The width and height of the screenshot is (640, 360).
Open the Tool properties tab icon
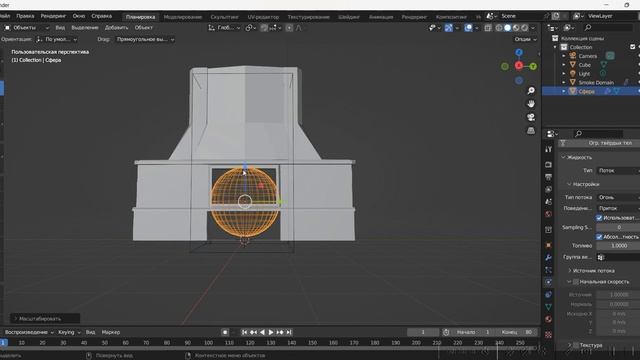pos(548,149)
